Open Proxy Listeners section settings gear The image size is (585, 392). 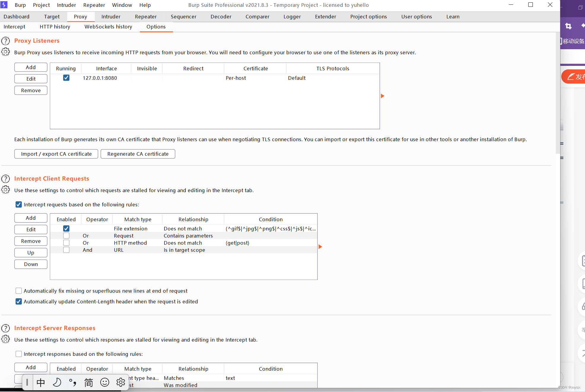(x=5, y=52)
